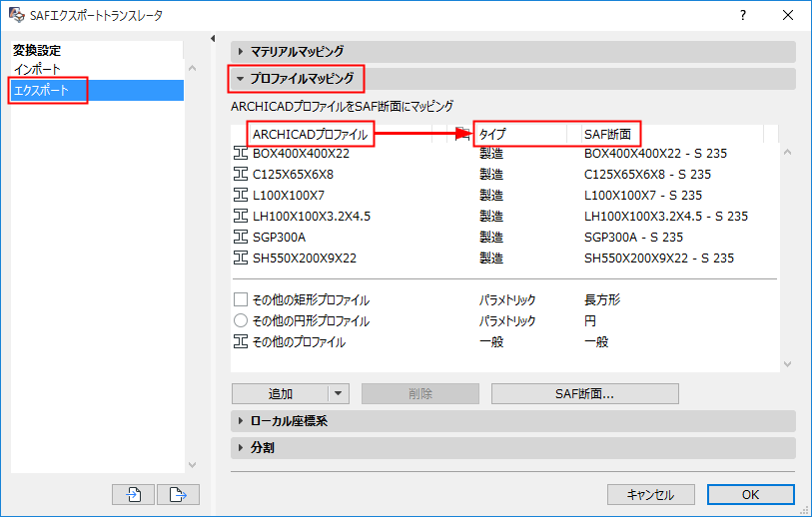Select エクスポート in the settings list
This screenshot has height=517, width=812.
tap(97, 90)
